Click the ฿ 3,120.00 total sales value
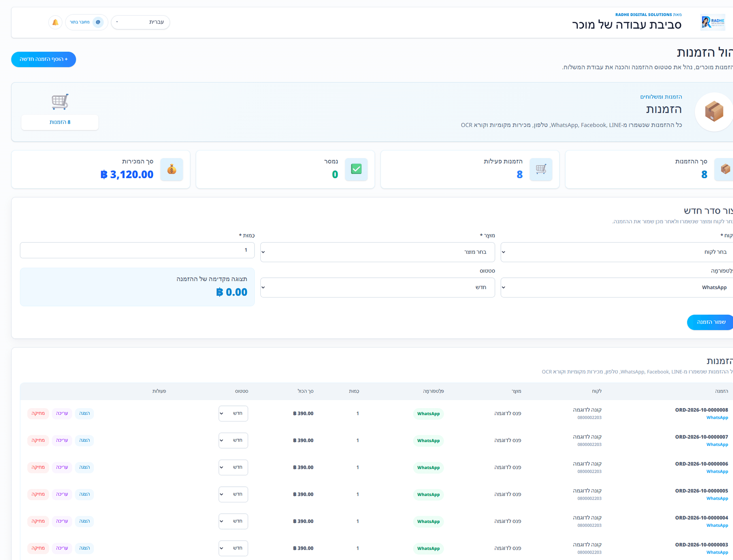The height and width of the screenshot is (560, 733). pos(127,175)
